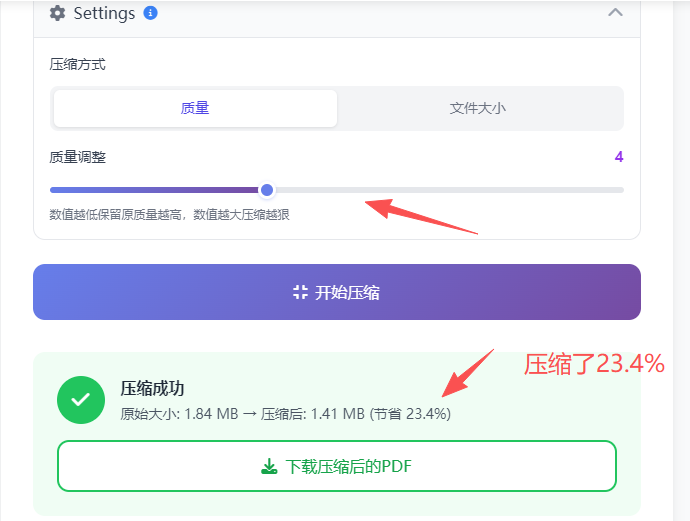Screen dimensions: 690x521
Task: Click the filled purple part of the quality slider
Action: (154, 190)
